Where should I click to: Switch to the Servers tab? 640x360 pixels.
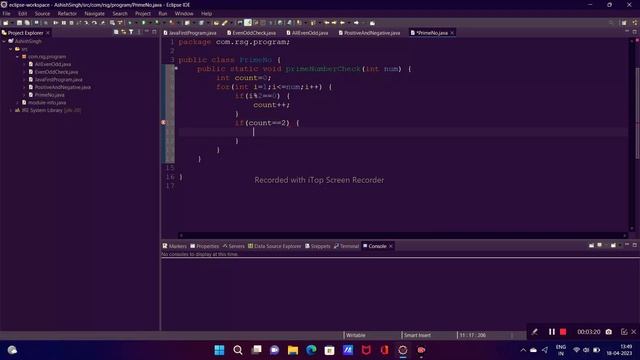[233, 246]
